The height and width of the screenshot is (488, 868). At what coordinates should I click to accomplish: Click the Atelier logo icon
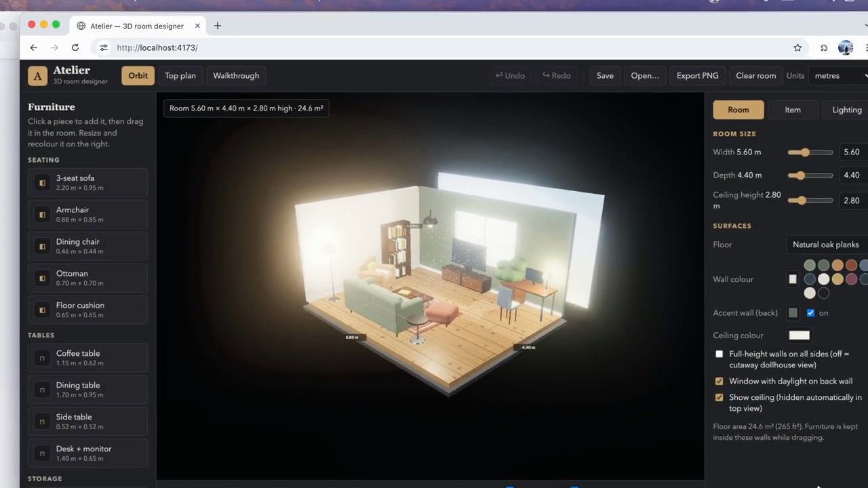(x=37, y=75)
